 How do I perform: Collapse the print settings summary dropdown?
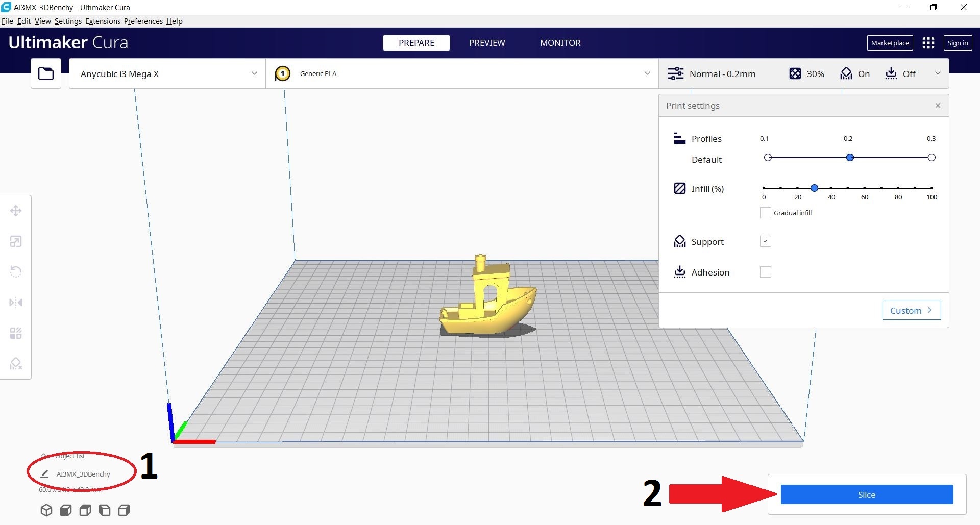pos(937,73)
